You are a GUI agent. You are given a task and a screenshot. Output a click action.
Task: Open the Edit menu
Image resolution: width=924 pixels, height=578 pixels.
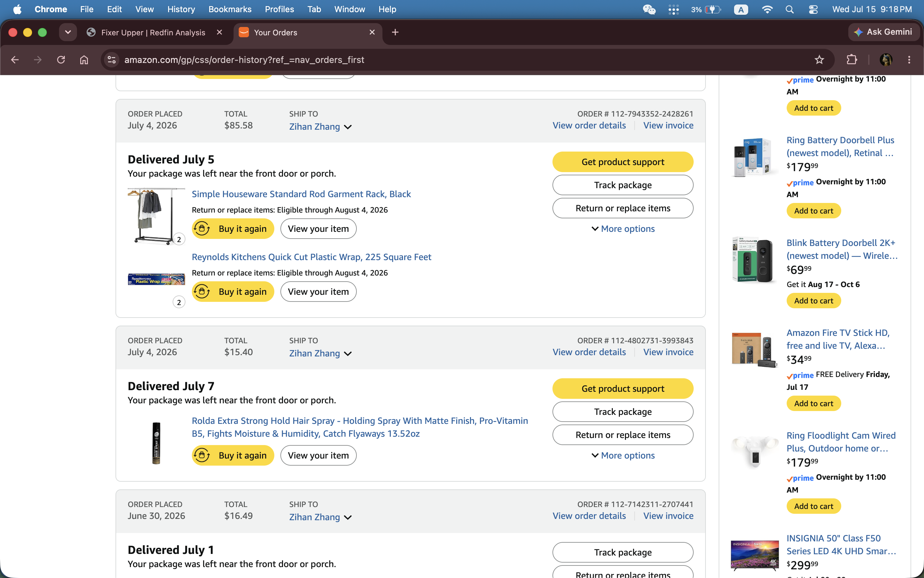tap(114, 9)
